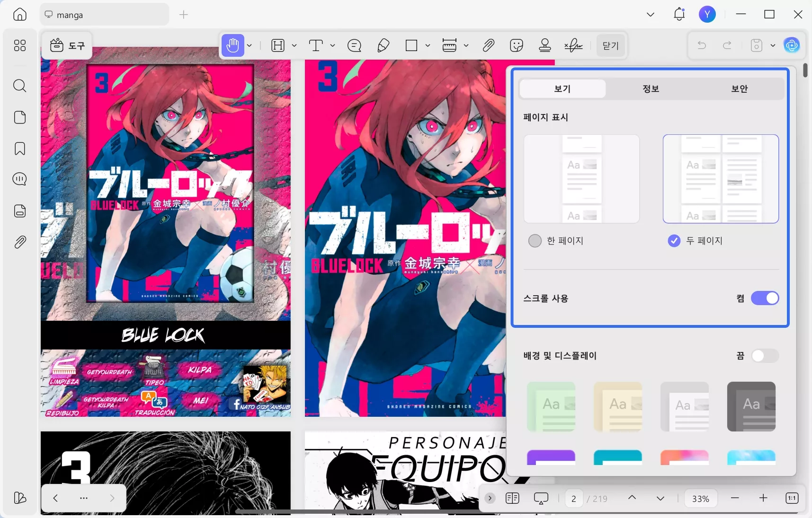Click the floating bar left arrow
Screen dimensions: 812x518
coord(55,498)
